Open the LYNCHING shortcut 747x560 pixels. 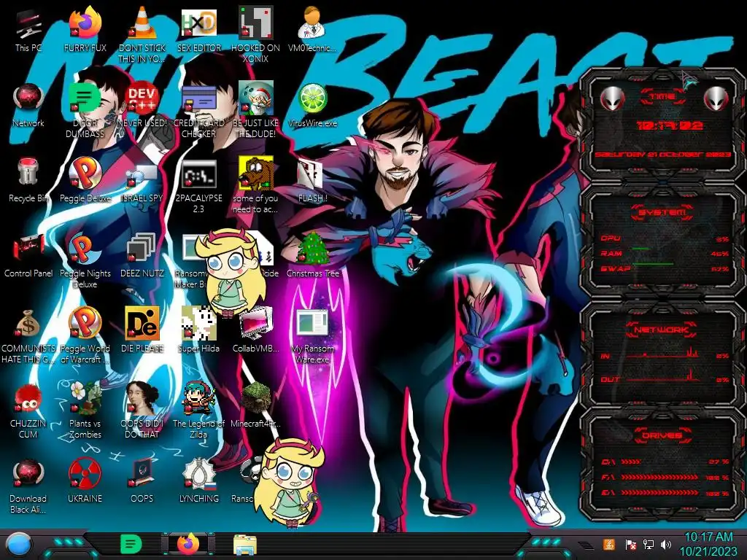(x=199, y=481)
